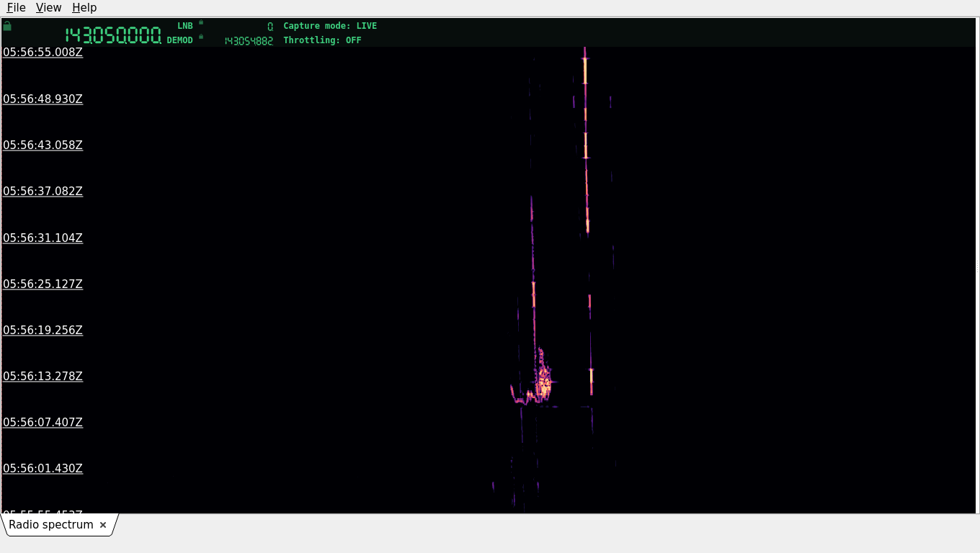
Task: Click timestamp 05:56:25.127Z
Action: click(43, 284)
